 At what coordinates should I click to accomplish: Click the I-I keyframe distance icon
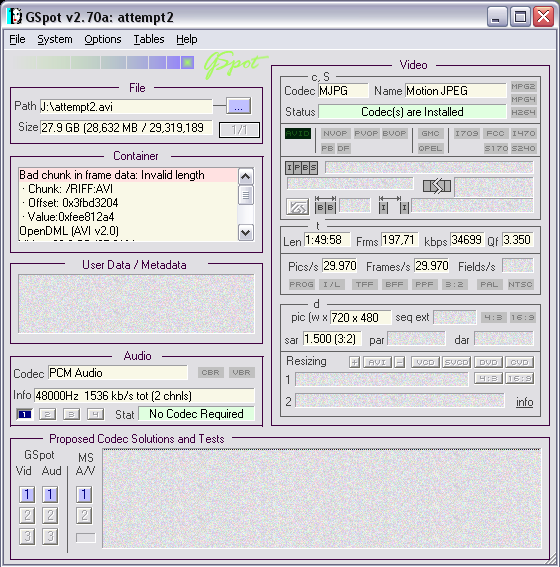tap(394, 205)
